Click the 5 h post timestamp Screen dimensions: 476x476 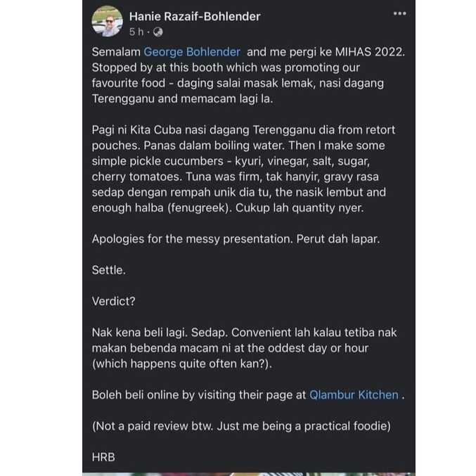[136, 32]
